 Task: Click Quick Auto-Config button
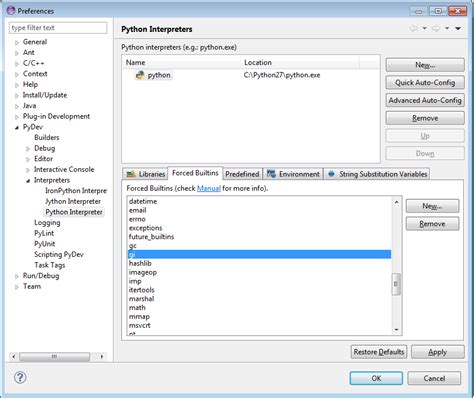click(x=425, y=83)
